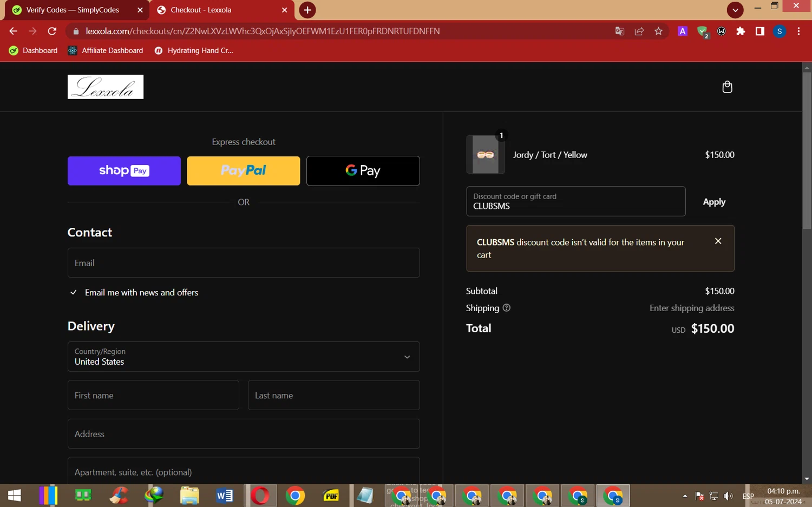Toggle Email me with news and offers
The width and height of the screenshot is (812, 507).
coord(74,293)
